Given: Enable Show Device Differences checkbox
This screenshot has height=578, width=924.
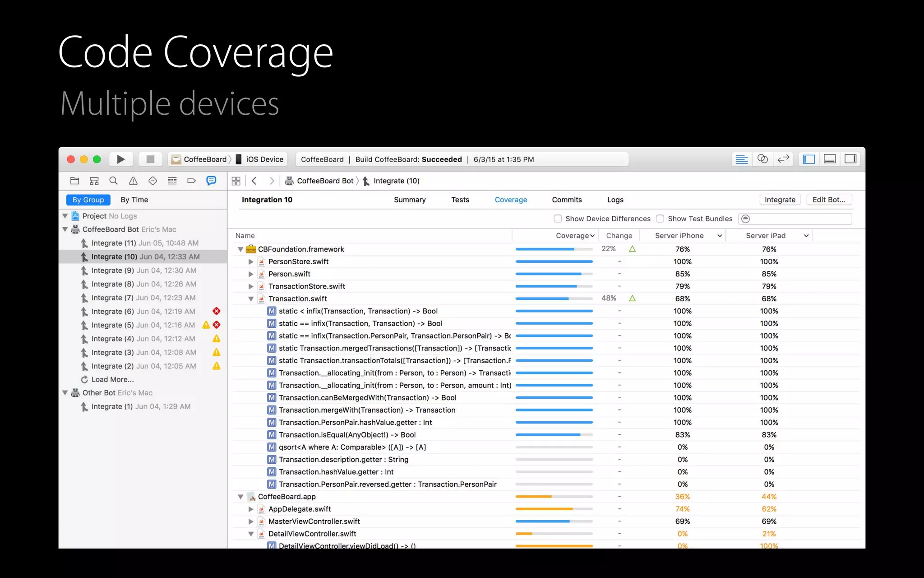Looking at the screenshot, I should [558, 219].
